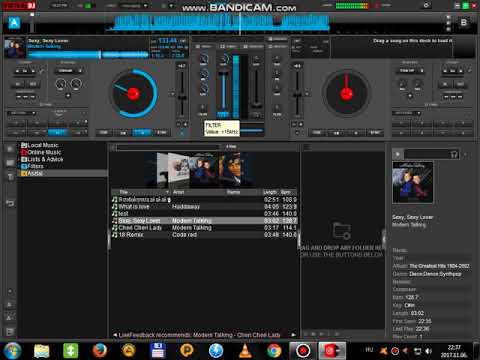This screenshot has height=360, width=480.
Task: Click the right channel filter knob
Action: [x=277, y=108]
